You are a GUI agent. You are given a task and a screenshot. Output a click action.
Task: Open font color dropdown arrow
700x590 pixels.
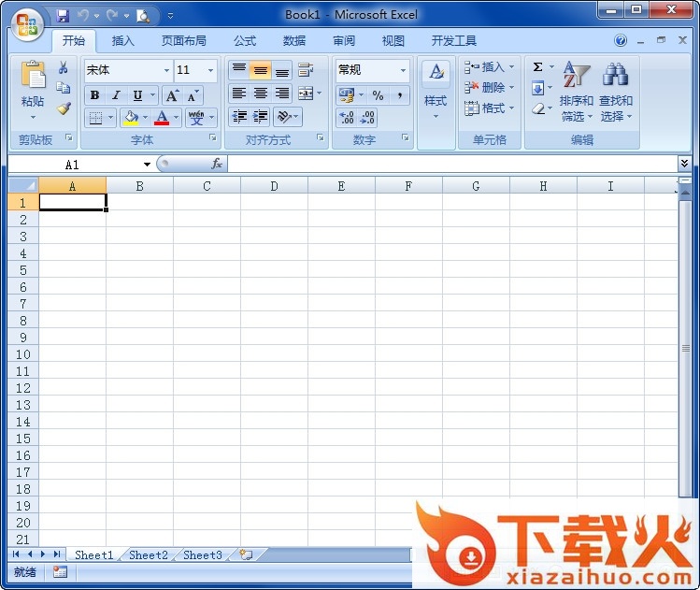point(176,118)
